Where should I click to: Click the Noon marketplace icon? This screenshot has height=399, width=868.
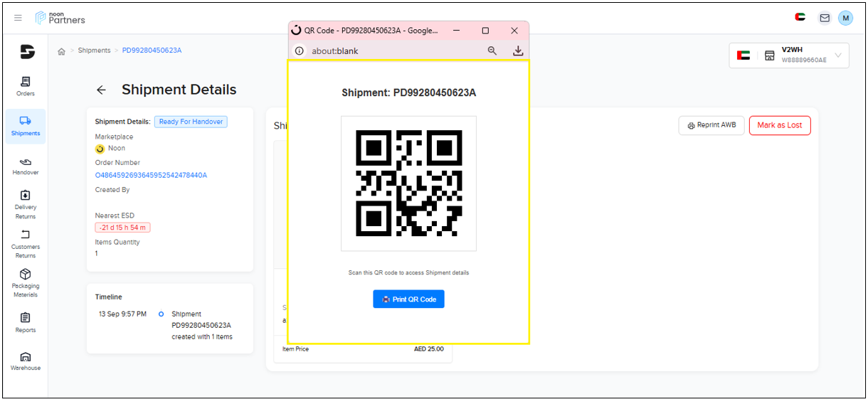coord(100,149)
